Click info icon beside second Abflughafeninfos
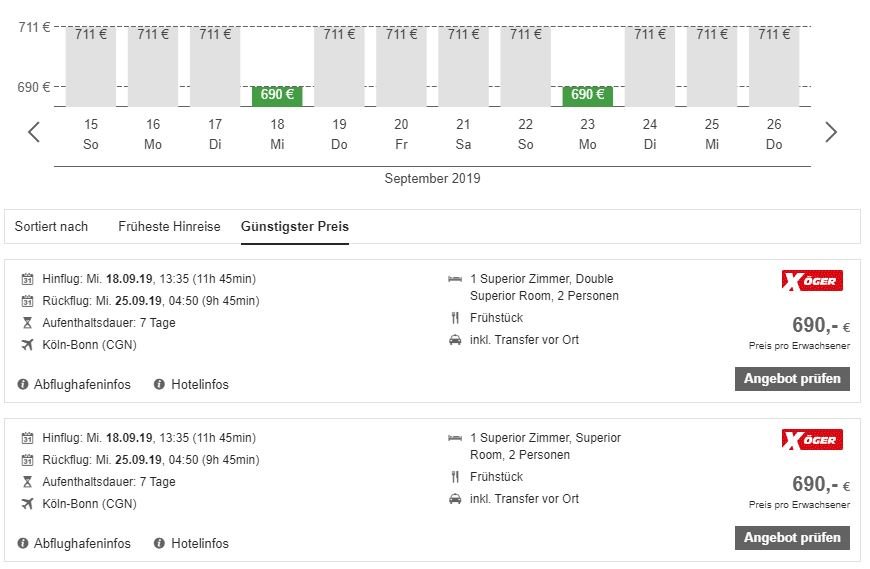The image size is (870, 569). 23,544
